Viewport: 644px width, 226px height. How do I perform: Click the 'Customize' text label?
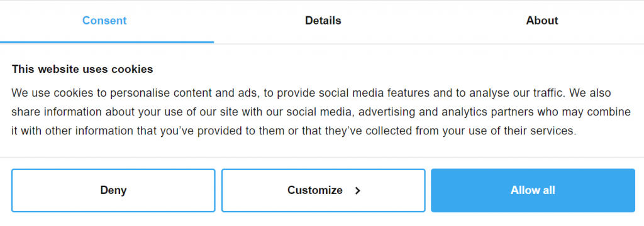click(315, 190)
